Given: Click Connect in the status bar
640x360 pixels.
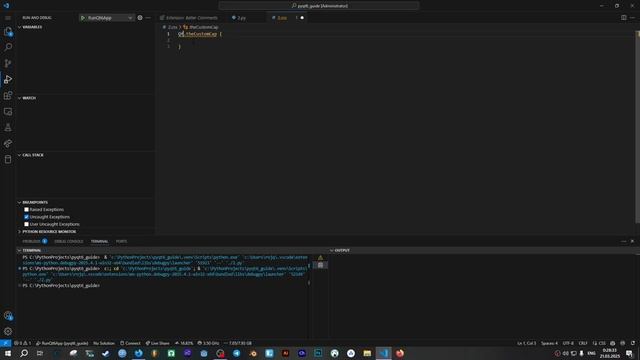Looking at the screenshot, I should tap(130, 343).
